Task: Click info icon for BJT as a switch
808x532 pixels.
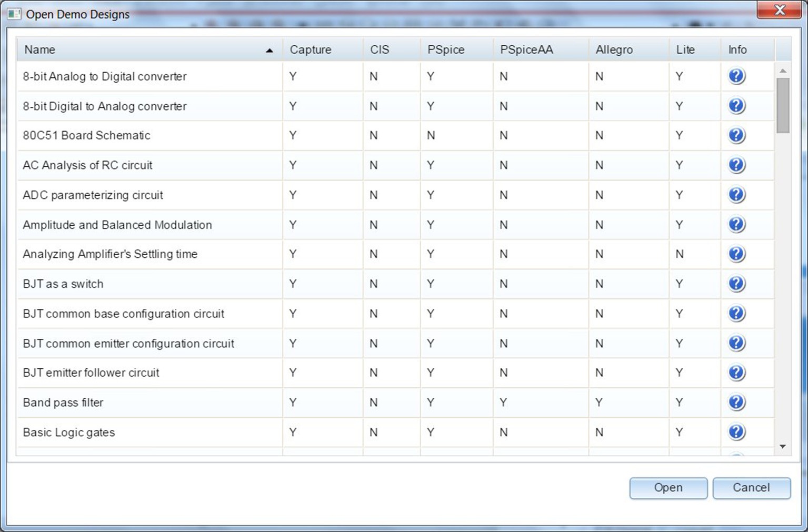Action: tap(736, 284)
